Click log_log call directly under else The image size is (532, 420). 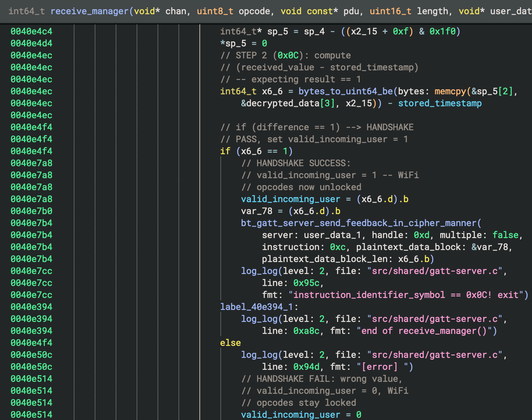click(x=259, y=355)
